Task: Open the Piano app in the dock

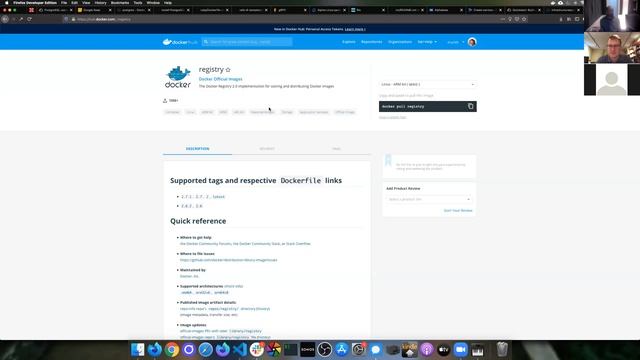Action: pyautogui.click(x=478, y=349)
